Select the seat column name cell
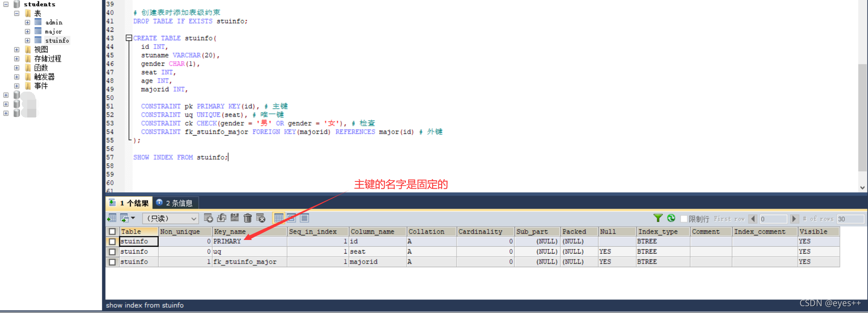Image resolution: width=868 pixels, height=313 pixels. tap(377, 251)
